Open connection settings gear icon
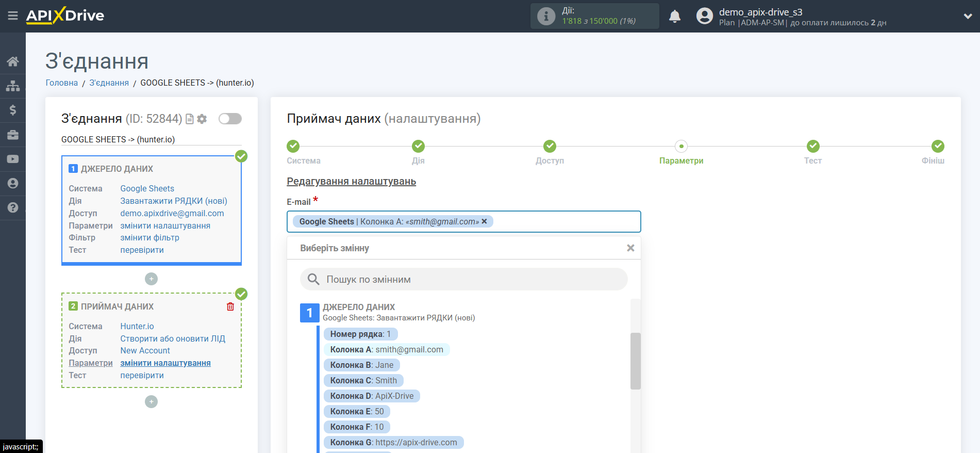This screenshot has height=453, width=980. click(x=202, y=119)
